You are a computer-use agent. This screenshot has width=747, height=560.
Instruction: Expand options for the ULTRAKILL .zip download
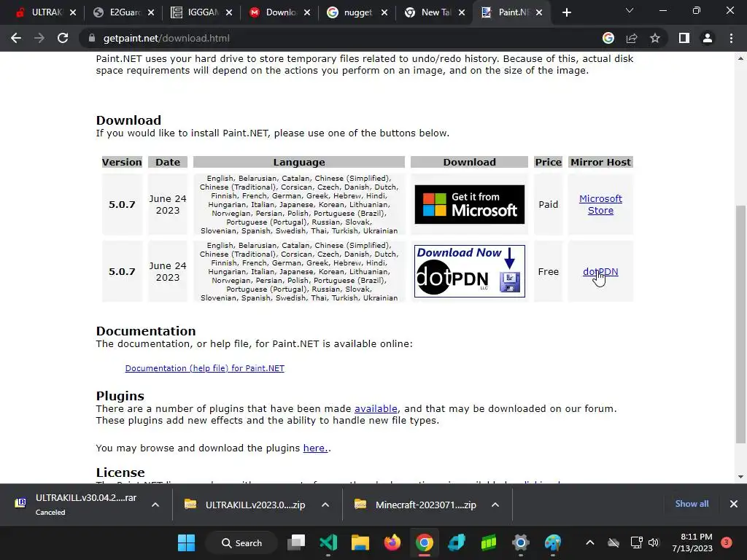point(325,505)
